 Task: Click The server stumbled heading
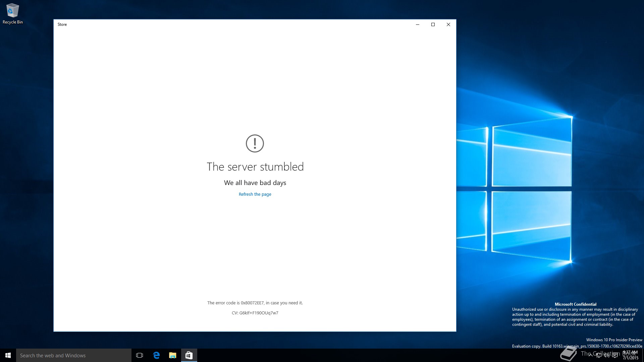pos(255,167)
